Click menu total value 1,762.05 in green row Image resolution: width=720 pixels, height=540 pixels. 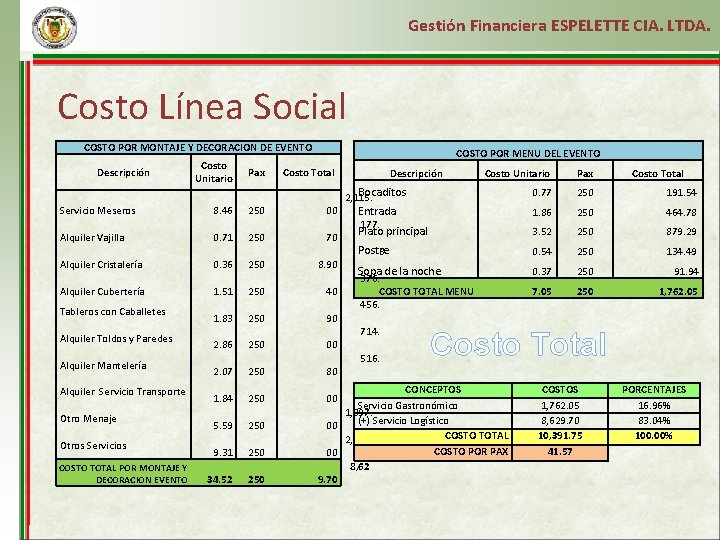point(678,292)
